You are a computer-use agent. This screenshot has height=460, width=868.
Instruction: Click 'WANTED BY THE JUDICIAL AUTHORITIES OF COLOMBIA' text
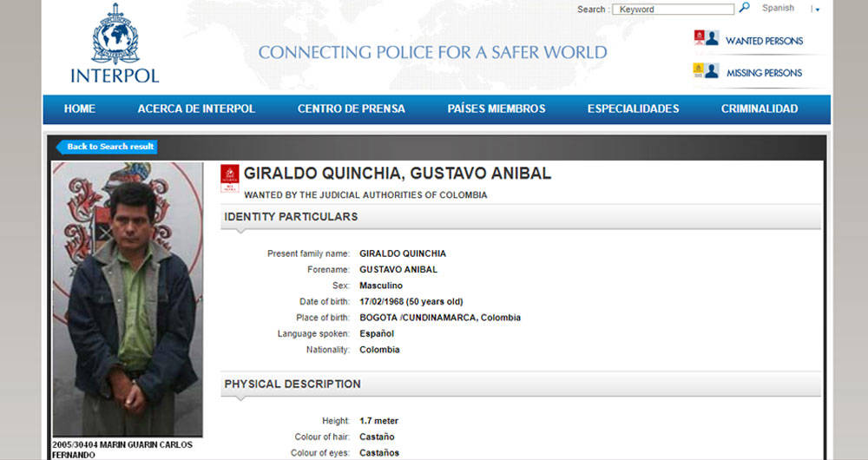pyautogui.click(x=365, y=195)
